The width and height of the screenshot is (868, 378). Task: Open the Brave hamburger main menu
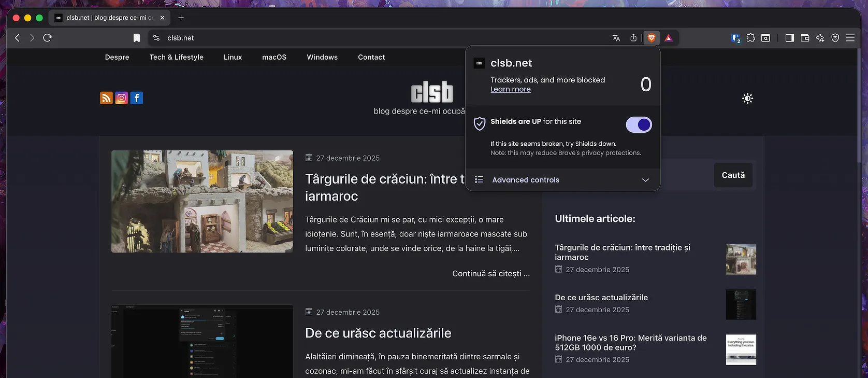point(850,38)
